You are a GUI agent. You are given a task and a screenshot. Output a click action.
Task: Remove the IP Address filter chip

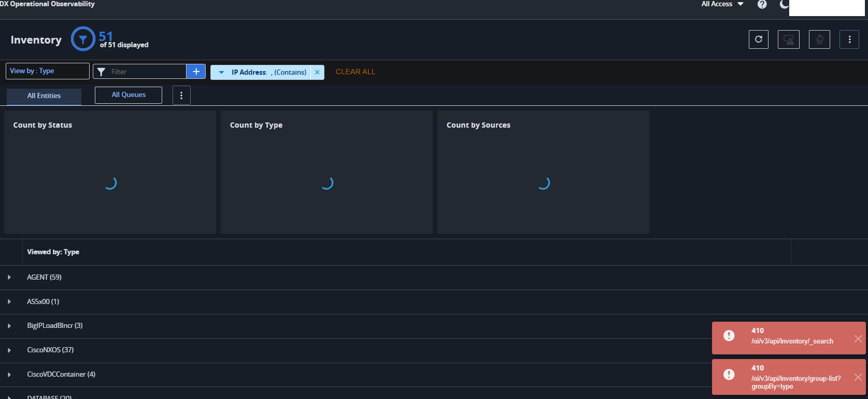(x=317, y=73)
